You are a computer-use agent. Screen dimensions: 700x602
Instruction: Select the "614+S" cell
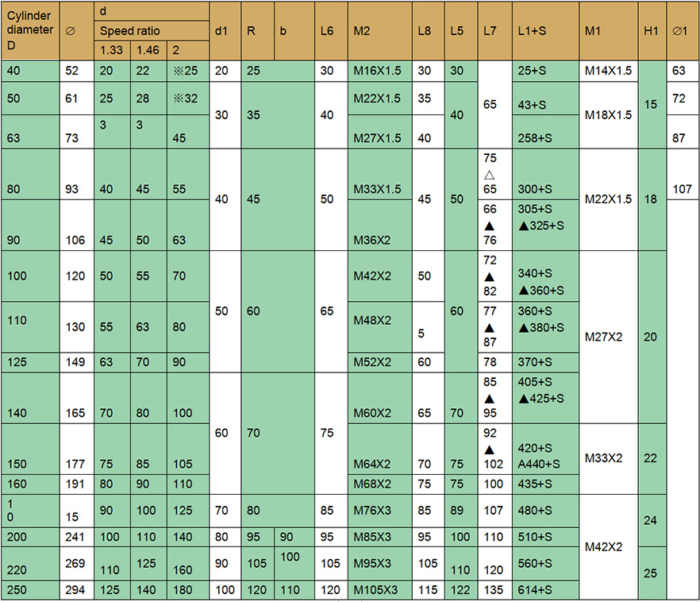pyautogui.click(x=545, y=590)
